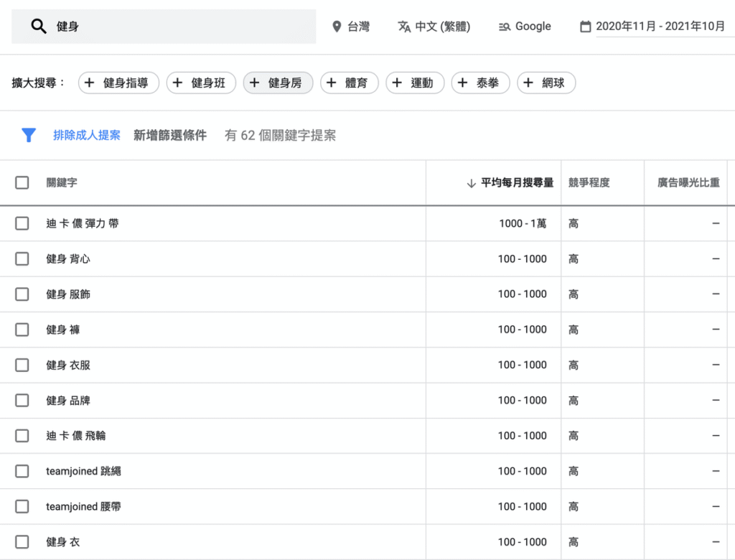Sort by the 平均每月搜尋量 column header
The height and width of the screenshot is (560, 735).
(517, 182)
